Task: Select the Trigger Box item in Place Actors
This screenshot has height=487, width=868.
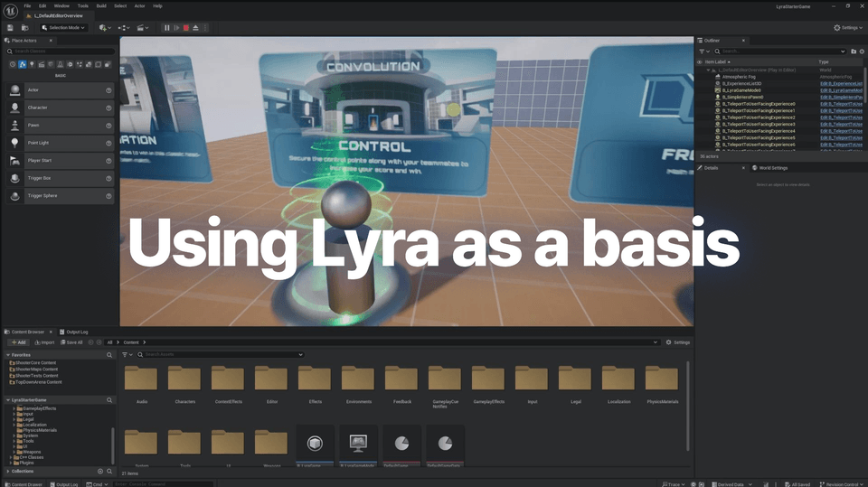Action: point(60,178)
